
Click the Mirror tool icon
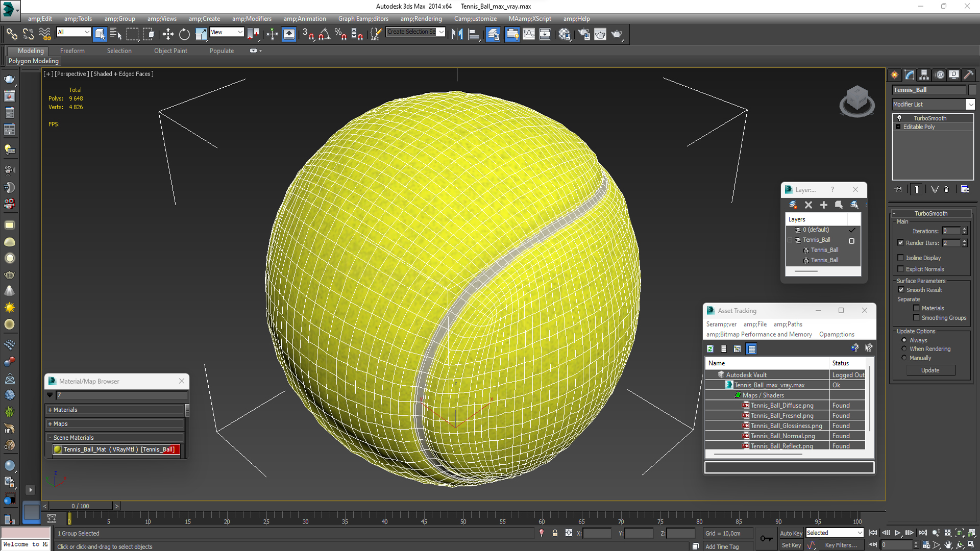tap(457, 34)
